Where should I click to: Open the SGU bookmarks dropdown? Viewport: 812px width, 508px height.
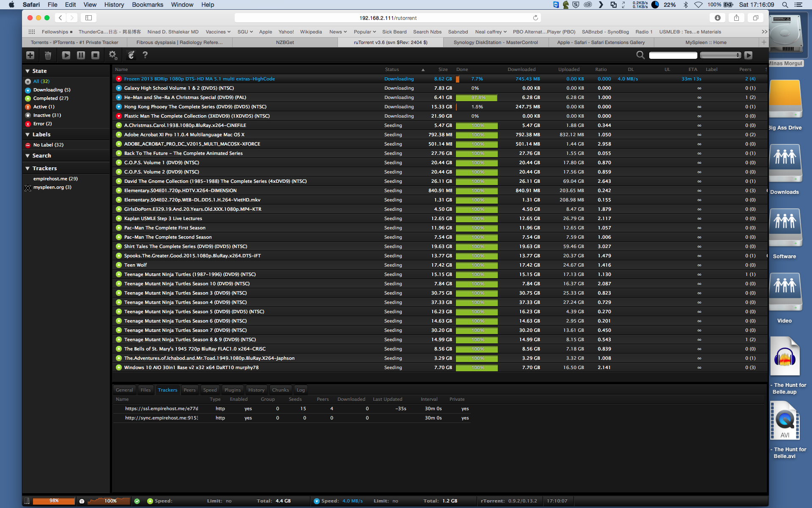[x=245, y=32]
